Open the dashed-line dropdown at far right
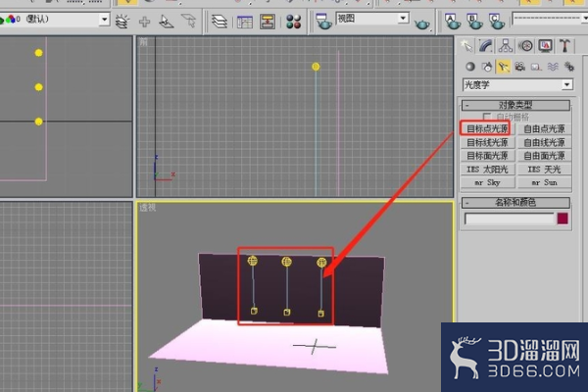 [585, 18]
